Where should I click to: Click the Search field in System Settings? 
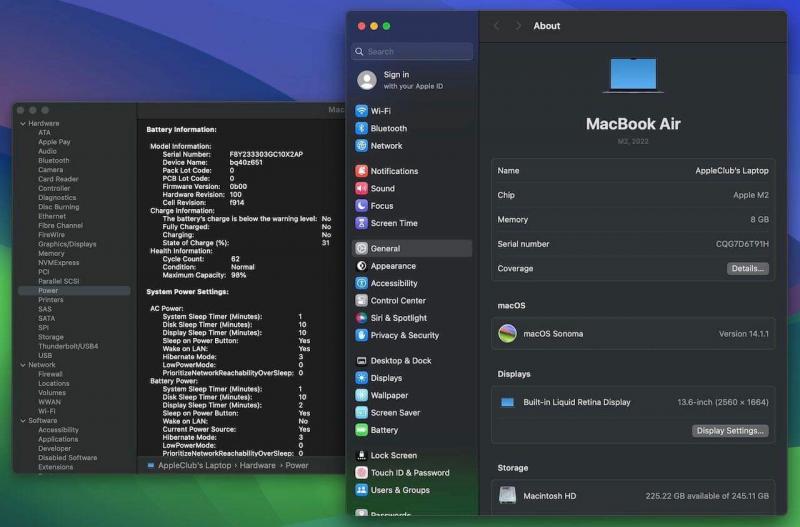[x=412, y=52]
